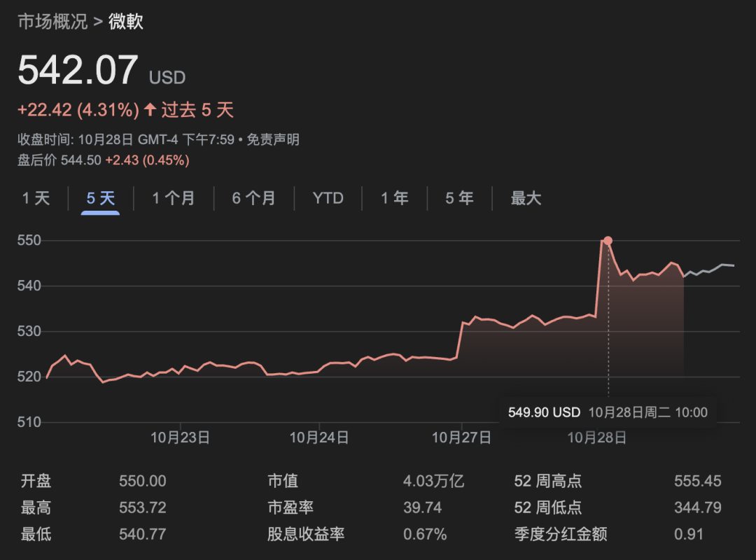Click the 10月27日 date label on axis
The height and width of the screenshot is (560, 756).
tap(461, 438)
